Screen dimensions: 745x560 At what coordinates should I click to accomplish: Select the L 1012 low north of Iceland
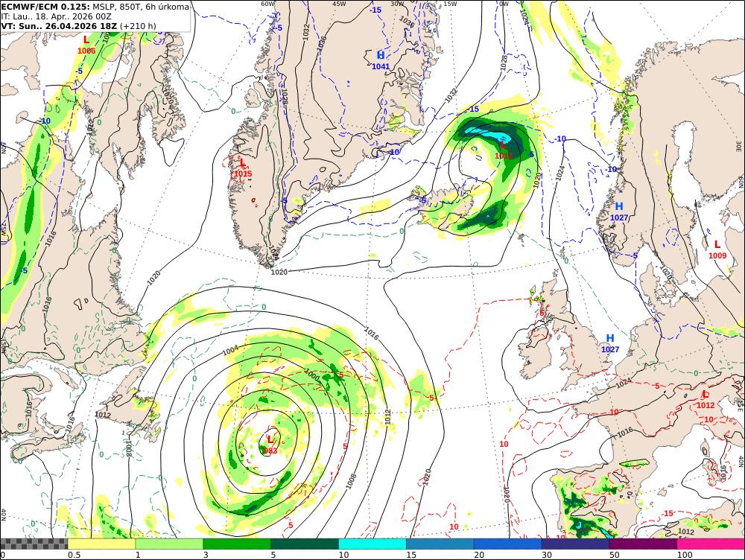(x=504, y=150)
